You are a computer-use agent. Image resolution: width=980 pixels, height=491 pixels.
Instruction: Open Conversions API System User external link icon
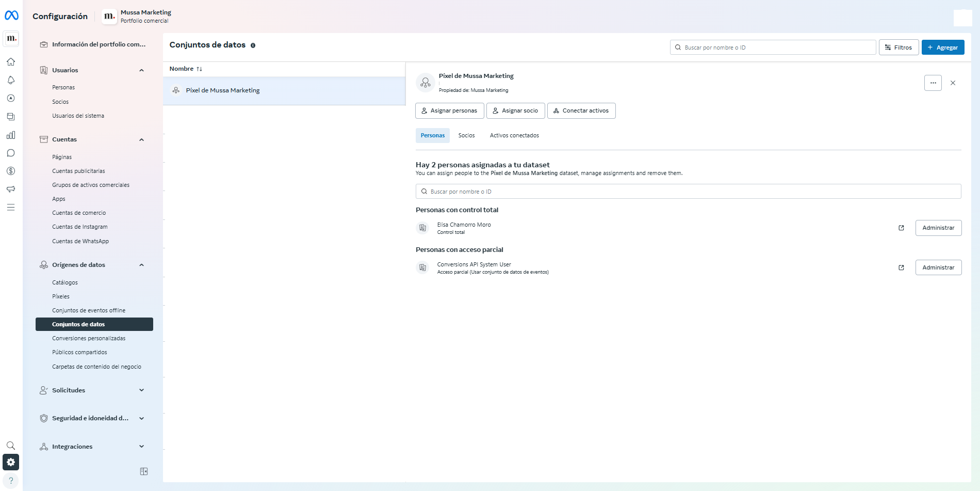coord(902,267)
